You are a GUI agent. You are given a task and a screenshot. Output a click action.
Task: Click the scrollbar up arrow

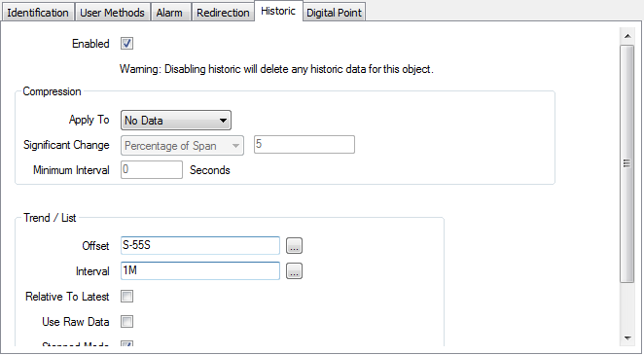tap(627, 36)
